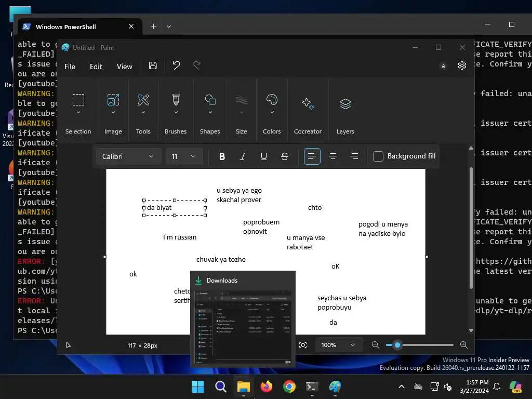532x399 pixels.
Task: Open the View menu in Paint
Action: pyautogui.click(x=124, y=66)
